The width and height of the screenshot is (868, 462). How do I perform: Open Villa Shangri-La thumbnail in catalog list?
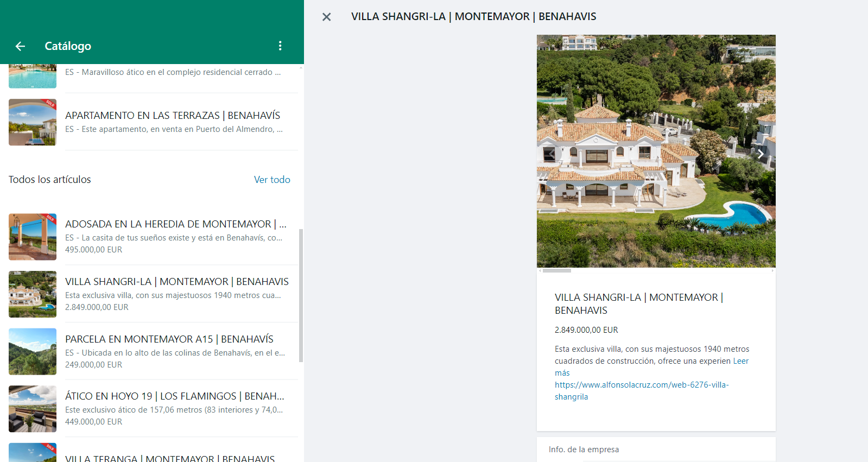click(x=33, y=294)
